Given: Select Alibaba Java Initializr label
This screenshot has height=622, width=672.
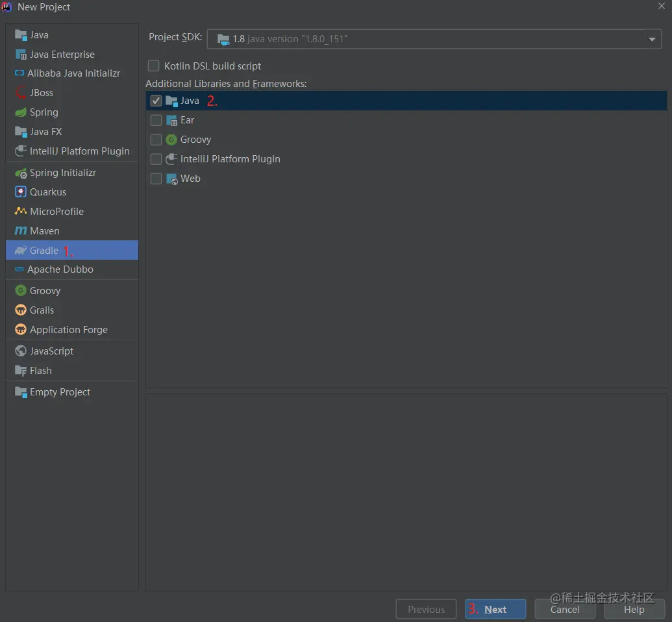Looking at the screenshot, I should tap(74, 73).
